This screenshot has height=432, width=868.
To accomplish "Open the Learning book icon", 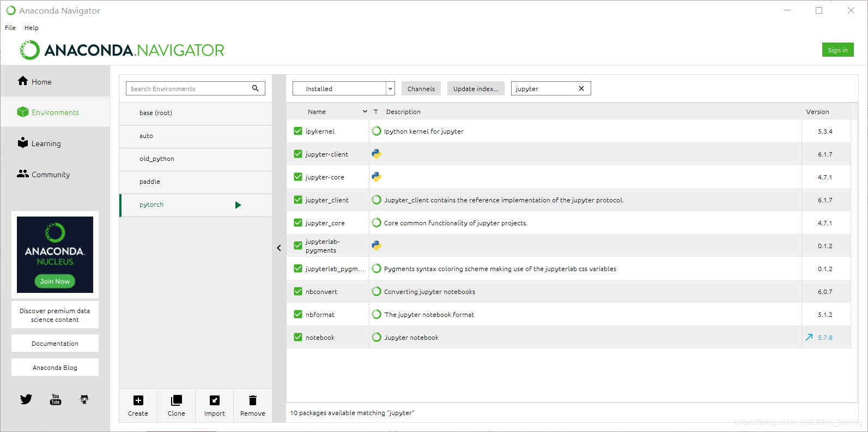I will coord(23,142).
